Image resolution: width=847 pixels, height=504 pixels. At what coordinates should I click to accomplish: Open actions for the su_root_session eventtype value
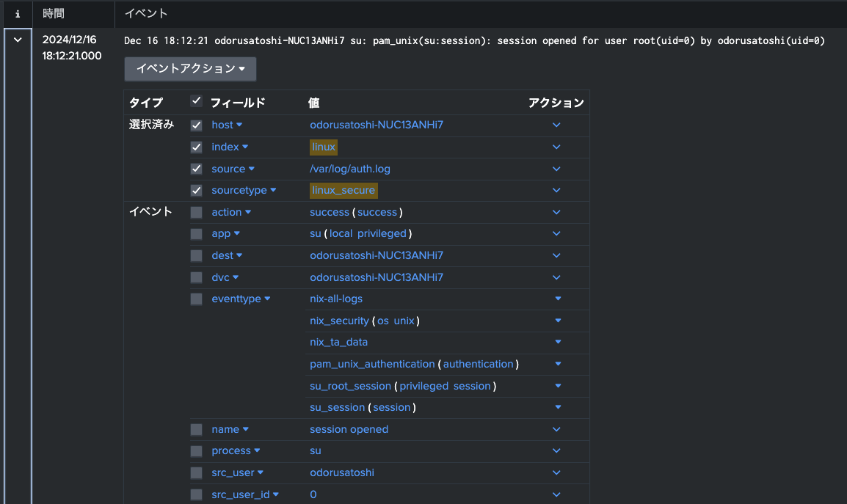click(x=557, y=386)
